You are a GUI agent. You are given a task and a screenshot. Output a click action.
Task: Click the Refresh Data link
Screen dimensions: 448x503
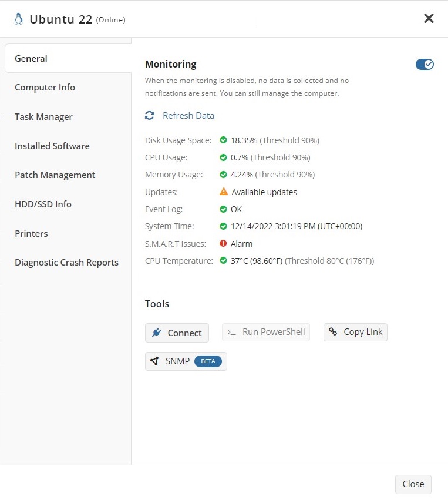(188, 116)
